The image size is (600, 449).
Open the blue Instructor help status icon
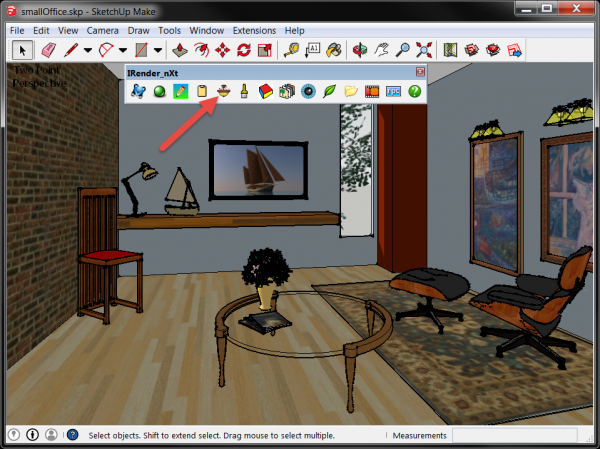pyautogui.click(x=73, y=435)
